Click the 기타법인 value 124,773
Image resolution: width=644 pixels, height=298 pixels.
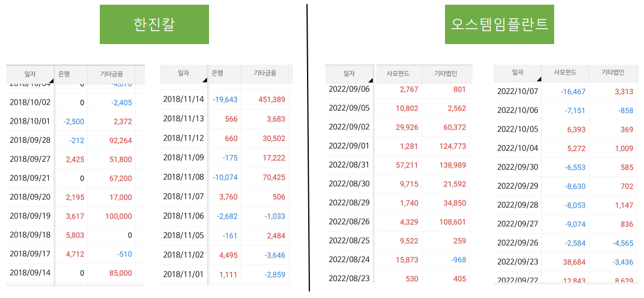pyautogui.click(x=453, y=146)
